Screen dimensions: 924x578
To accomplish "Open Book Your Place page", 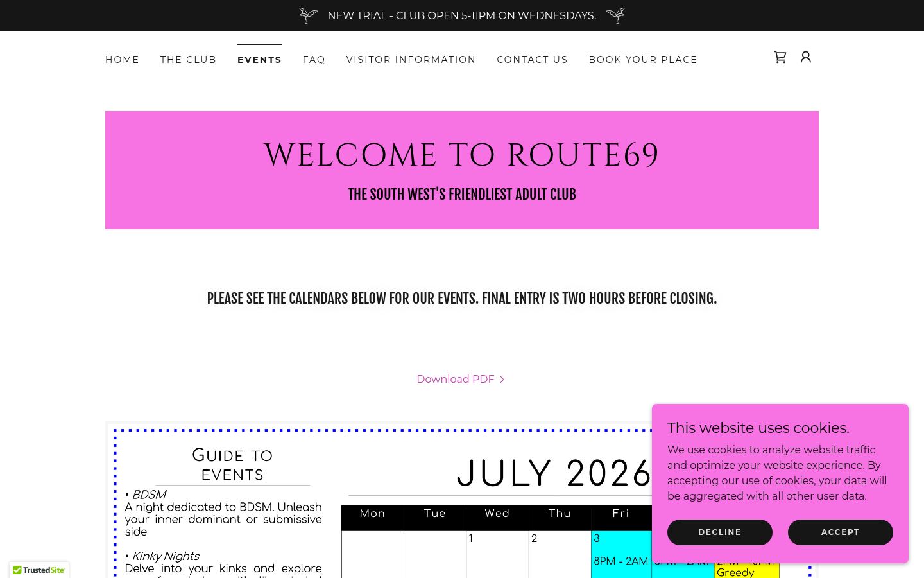I will coord(643,60).
